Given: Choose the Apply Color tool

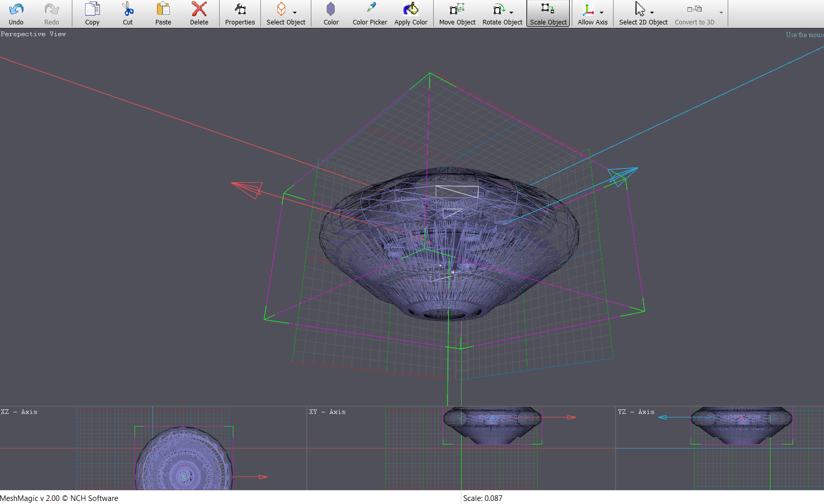Looking at the screenshot, I should [x=411, y=14].
